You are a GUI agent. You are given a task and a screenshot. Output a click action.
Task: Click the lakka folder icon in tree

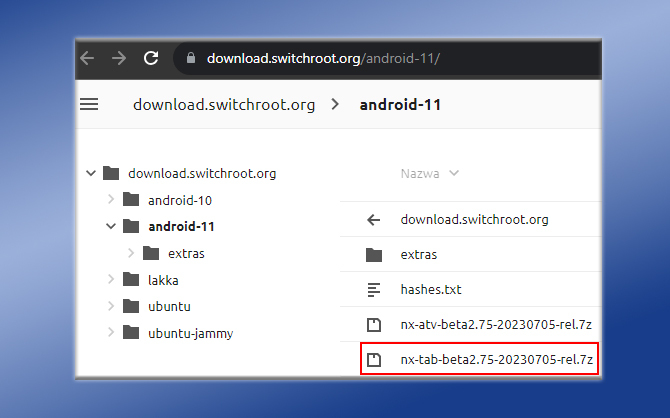[x=131, y=280]
